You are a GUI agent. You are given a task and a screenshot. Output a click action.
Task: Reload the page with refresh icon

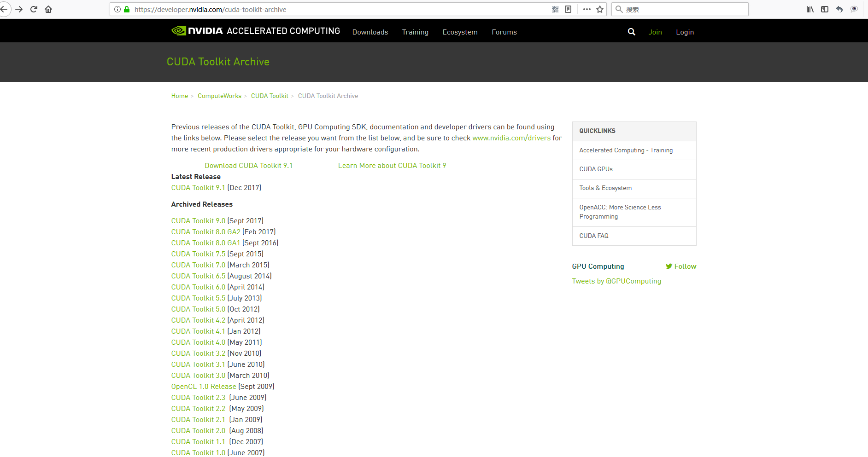click(x=34, y=9)
